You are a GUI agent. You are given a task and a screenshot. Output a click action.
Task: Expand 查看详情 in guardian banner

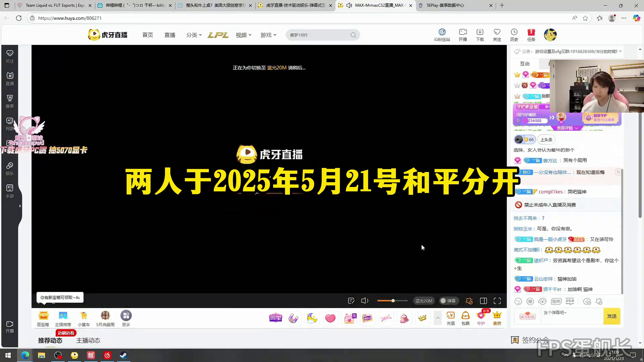tap(567, 128)
